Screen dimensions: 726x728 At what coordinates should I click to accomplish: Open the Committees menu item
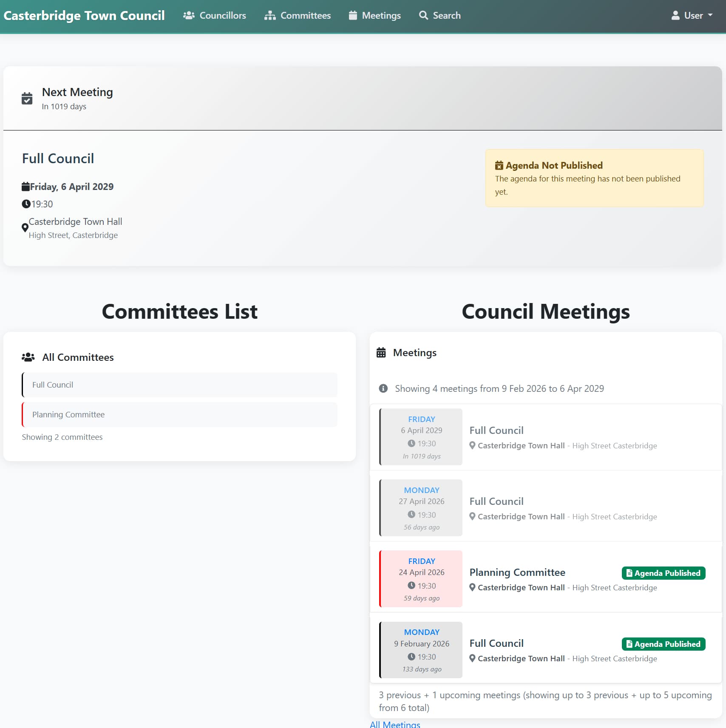(298, 16)
